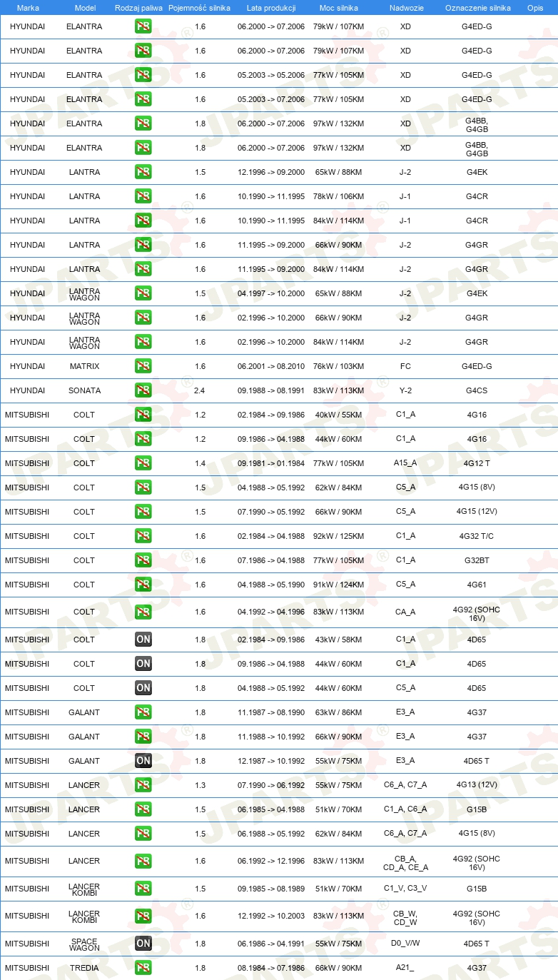Select the petrol icon for LANTRA WAGON 1.5
The width and height of the screenshot is (558, 980).
click(x=143, y=293)
